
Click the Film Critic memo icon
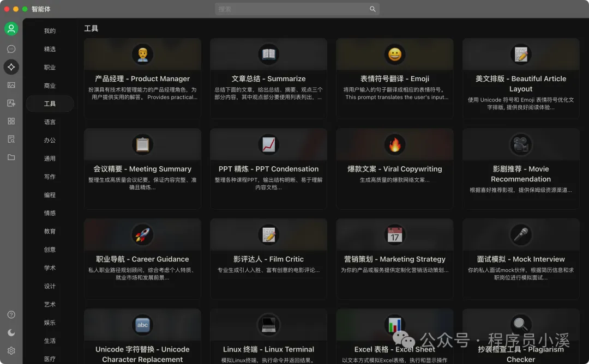click(268, 235)
